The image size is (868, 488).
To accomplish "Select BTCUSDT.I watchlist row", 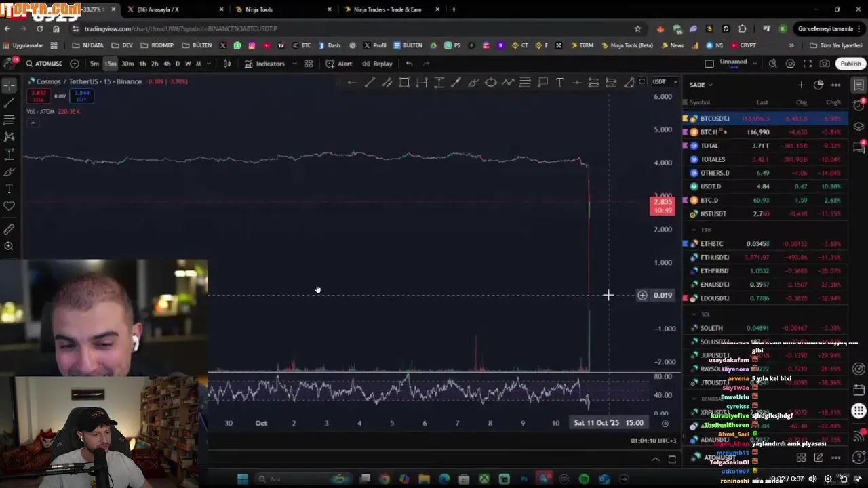I will point(765,119).
